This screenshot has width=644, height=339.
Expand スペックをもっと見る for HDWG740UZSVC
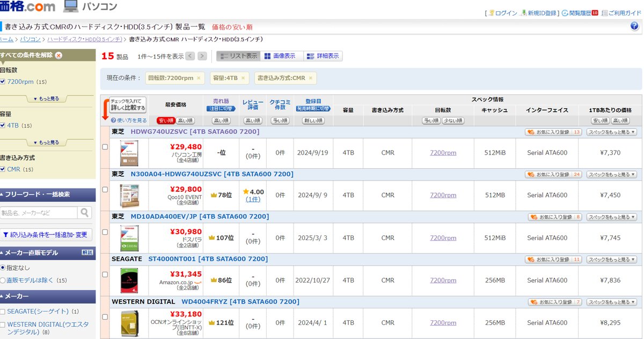click(x=611, y=132)
